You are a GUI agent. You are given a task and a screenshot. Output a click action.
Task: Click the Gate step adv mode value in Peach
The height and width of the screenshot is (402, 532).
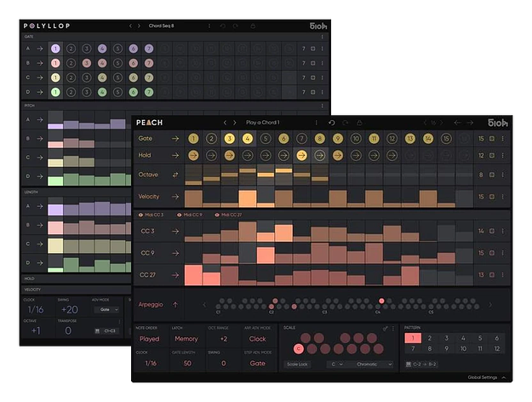(x=258, y=364)
